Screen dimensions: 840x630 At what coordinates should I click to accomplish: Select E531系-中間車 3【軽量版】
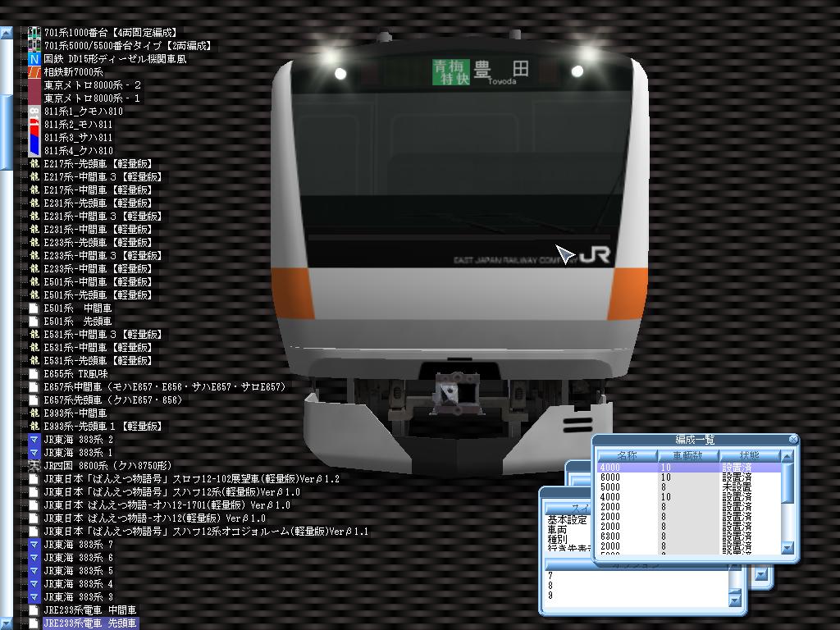(x=103, y=335)
